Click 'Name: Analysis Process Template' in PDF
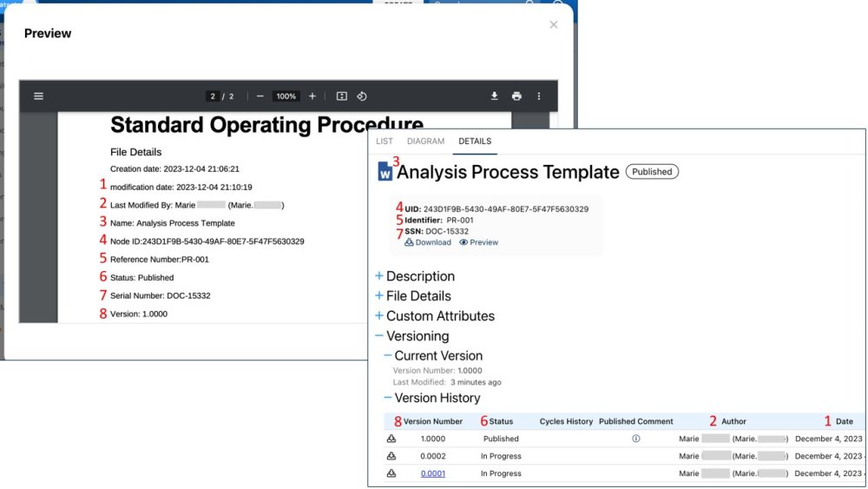The width and height of the screenshot is (868, 489). pos(172,223)
